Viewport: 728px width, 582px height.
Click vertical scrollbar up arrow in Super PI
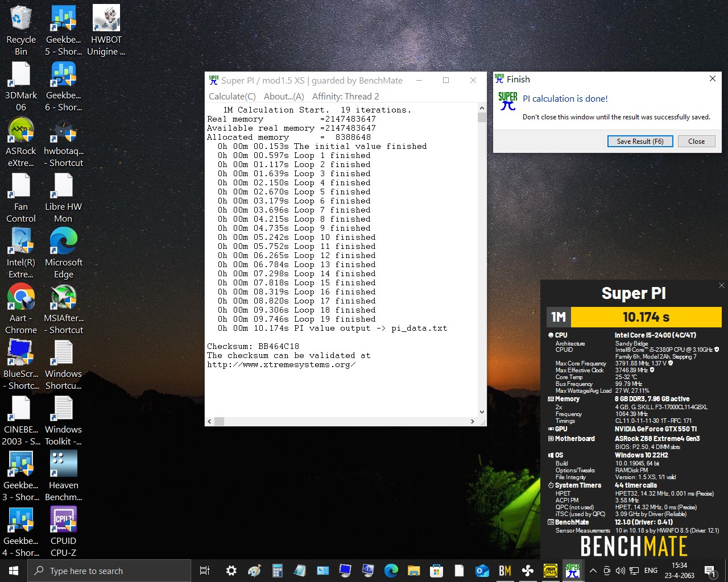coord(482,108)
